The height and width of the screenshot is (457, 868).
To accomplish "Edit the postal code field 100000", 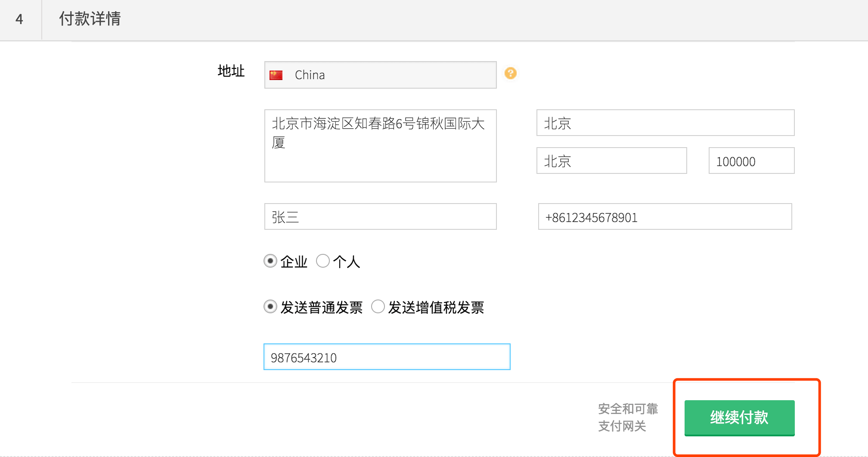I will coord(751,161).
